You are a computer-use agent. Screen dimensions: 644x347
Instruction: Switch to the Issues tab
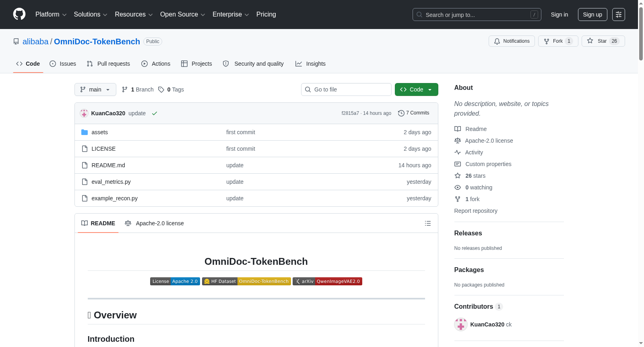pyautogui.click(x=63, y=64)
